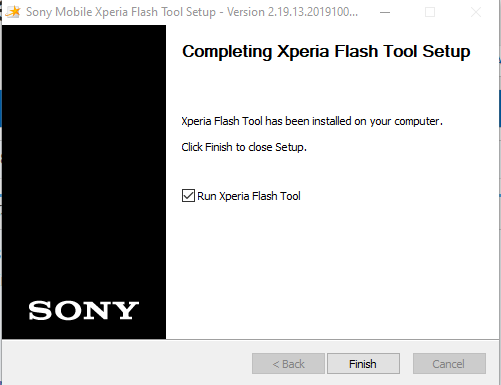Minimize the Xperia Flash Tool Setup window
Screen dimensions: 501x385
pyautogui.click(x=385, y=12)
